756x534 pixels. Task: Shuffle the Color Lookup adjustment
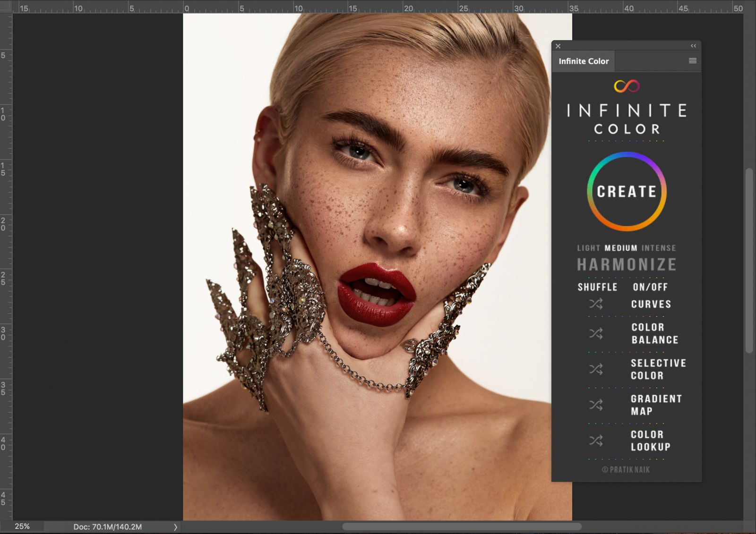pyautogui.click(x=596, y=441)
